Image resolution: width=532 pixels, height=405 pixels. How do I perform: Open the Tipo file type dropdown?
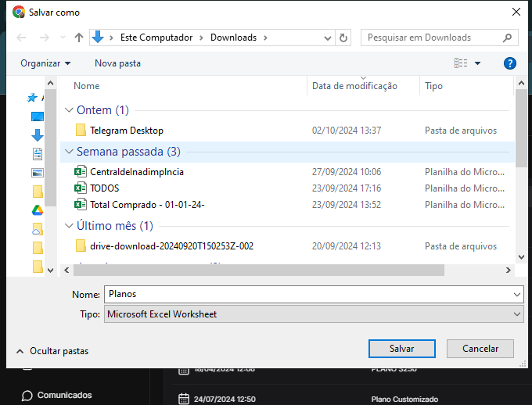313,314
